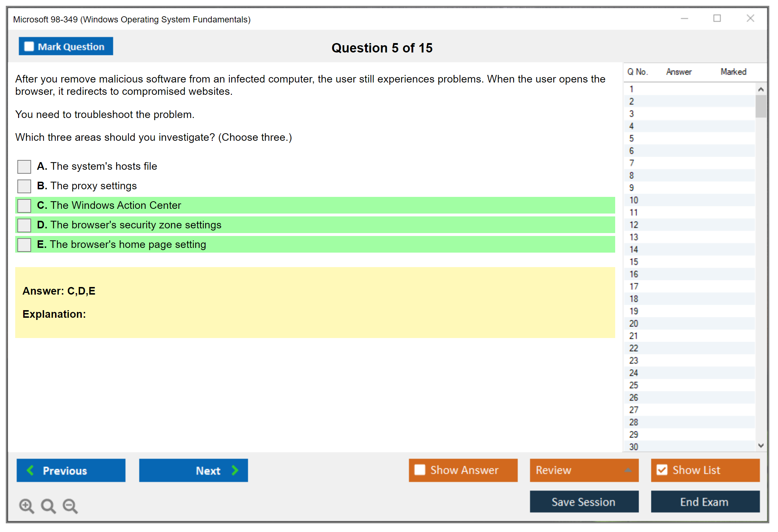778x532 pixels.
Task: Click the zoom out magnifier icon
Action: pos(70,506)
